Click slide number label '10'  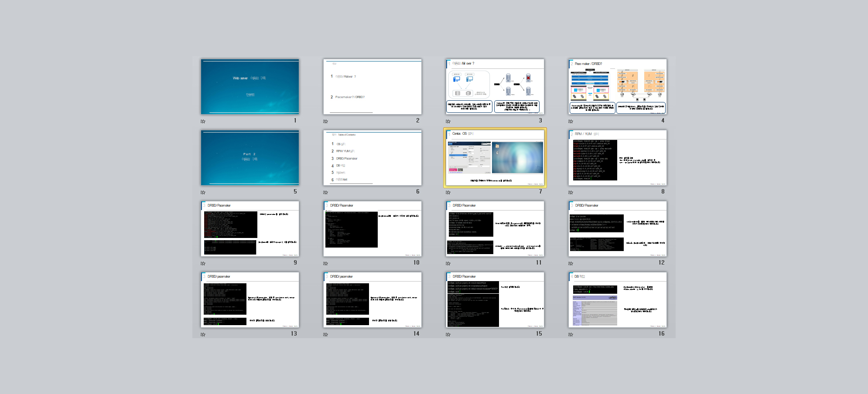417,263
